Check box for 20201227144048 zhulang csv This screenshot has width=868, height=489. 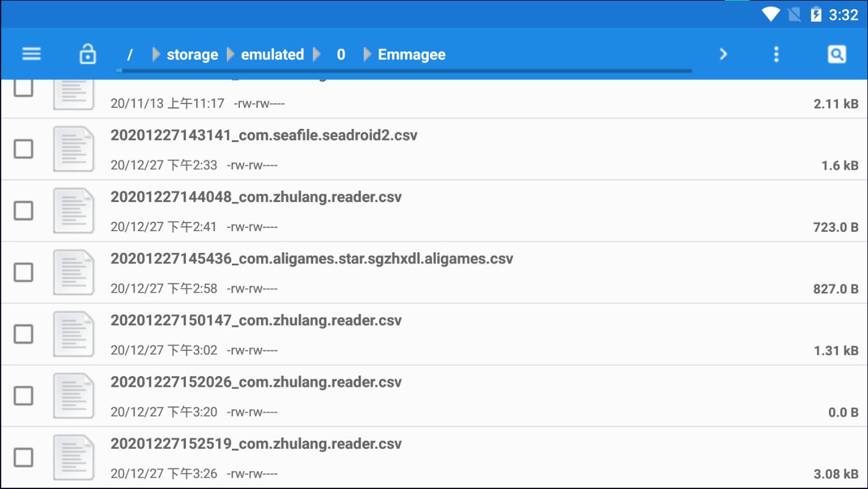point(24,211)
